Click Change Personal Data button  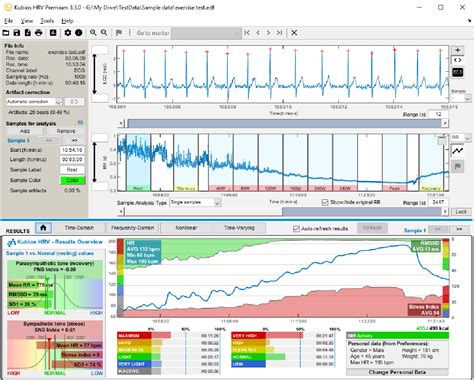tap(397, 372)
